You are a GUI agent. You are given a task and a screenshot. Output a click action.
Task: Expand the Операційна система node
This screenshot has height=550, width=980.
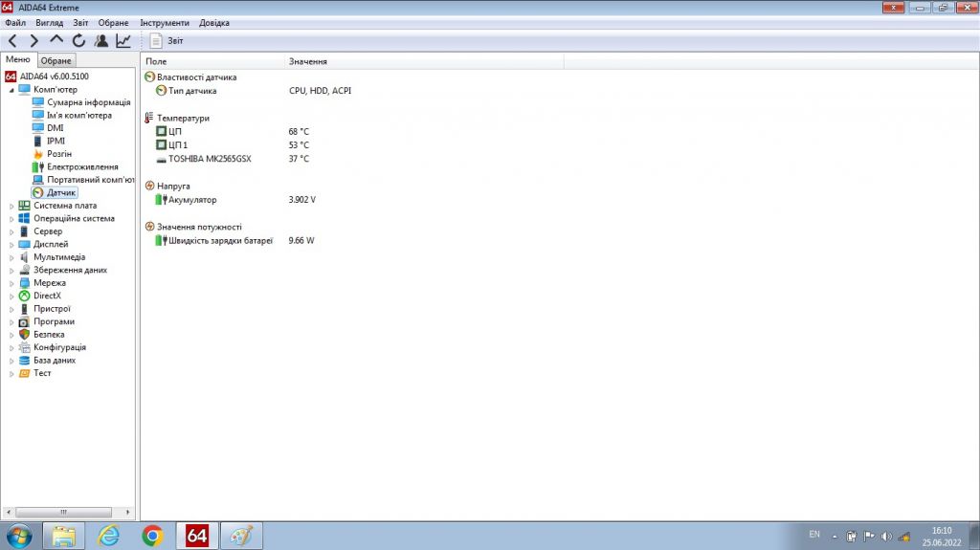click(11, 219)
